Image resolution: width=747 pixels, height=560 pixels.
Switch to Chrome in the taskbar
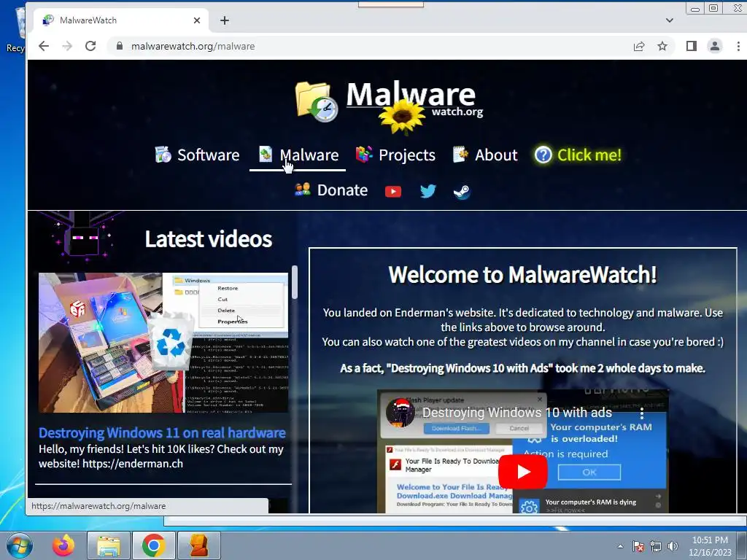coord(153,545)
